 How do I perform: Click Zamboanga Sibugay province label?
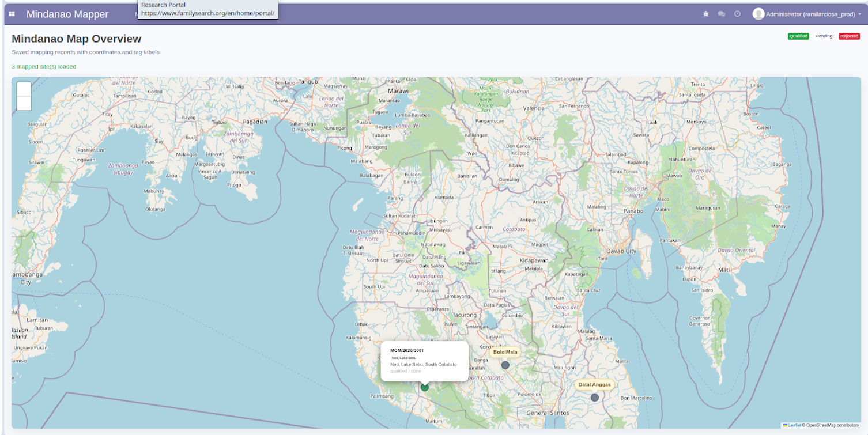tap(123, 169)
